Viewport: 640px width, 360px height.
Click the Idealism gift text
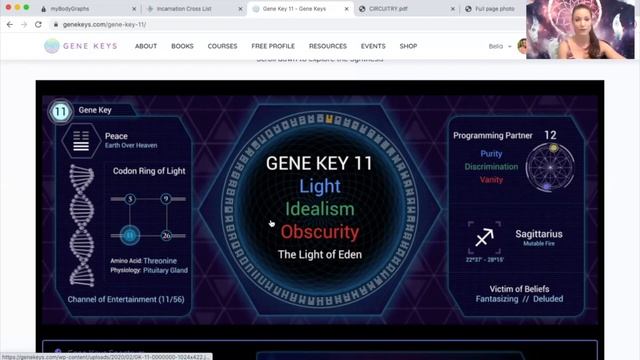coord(320,209)
